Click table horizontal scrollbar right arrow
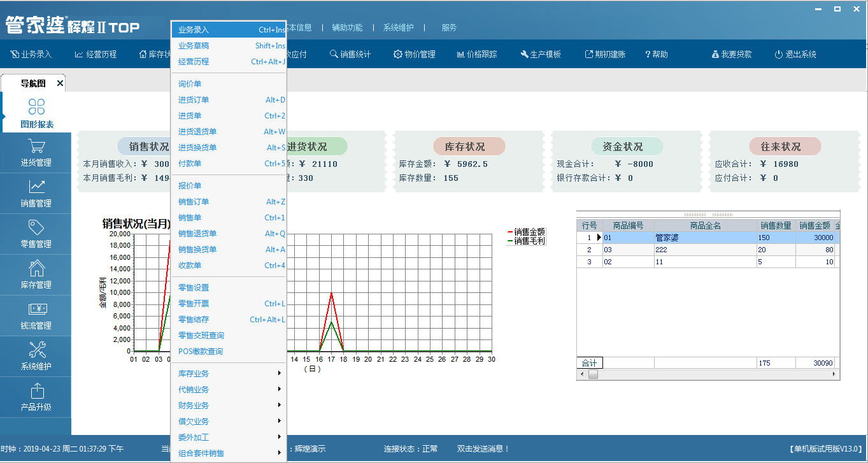868x463 pixels. (x=835, y=375)
